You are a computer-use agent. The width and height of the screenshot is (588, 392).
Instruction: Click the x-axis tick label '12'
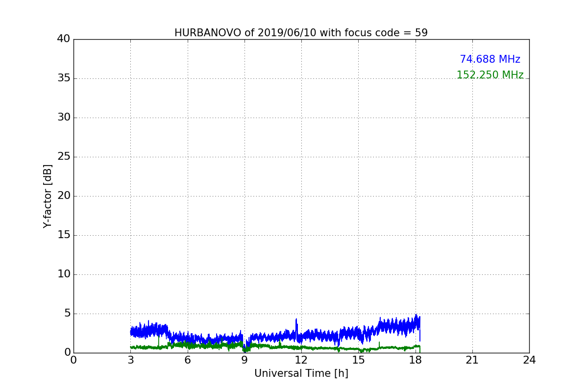tap(301, 360)
